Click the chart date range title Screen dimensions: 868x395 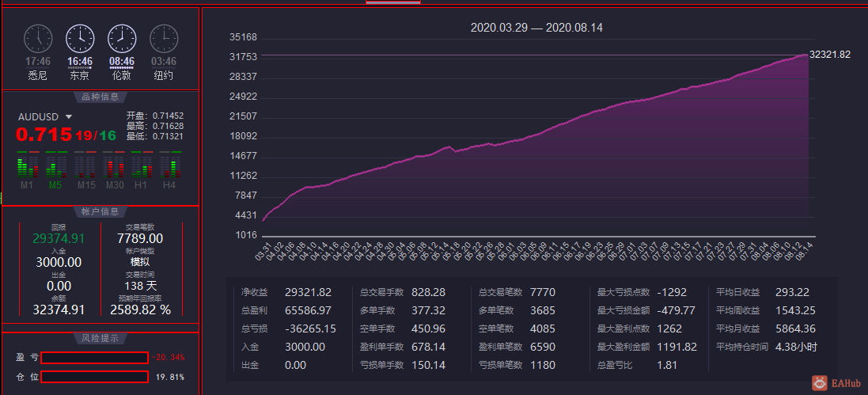(x=536, y=28)
